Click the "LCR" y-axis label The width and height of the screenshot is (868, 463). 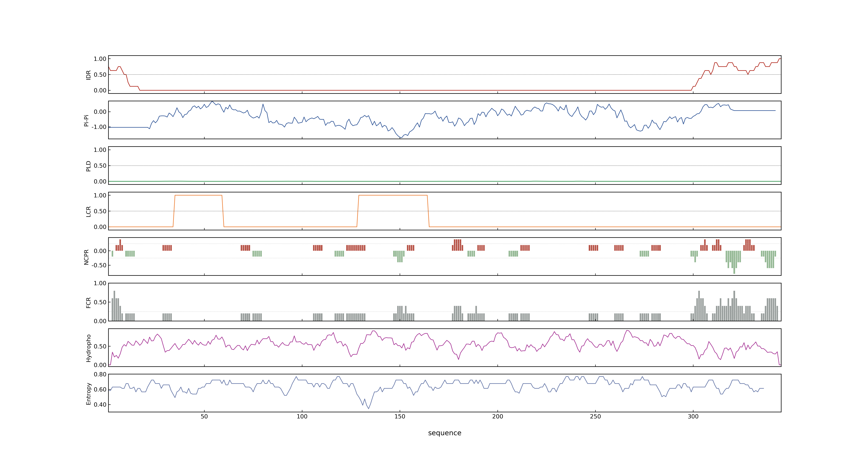pos(88,211)
